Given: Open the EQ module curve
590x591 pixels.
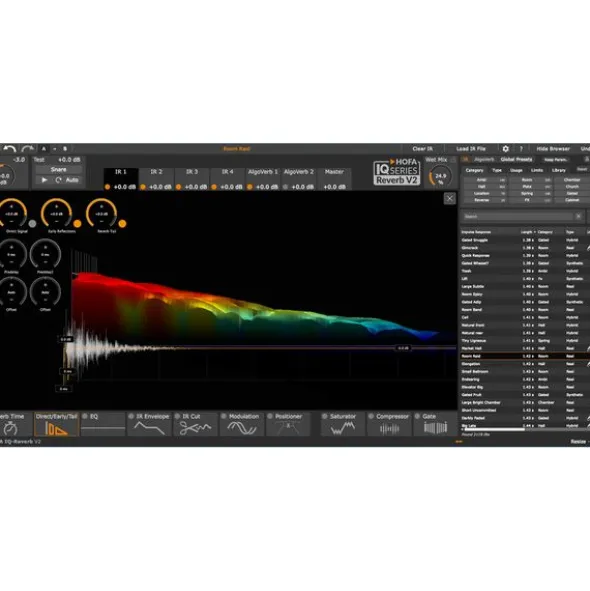Looking at the screenshot, I should point(103,428).
